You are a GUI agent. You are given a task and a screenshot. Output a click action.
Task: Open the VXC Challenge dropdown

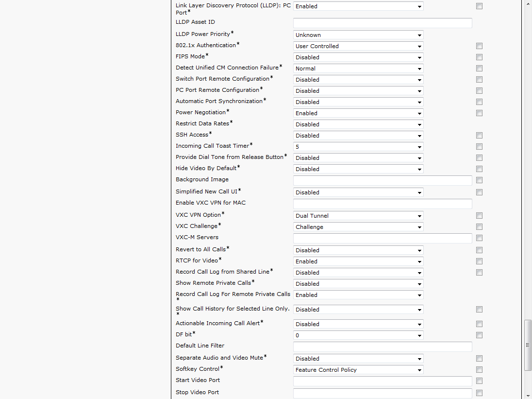click(x=358, y=227)
